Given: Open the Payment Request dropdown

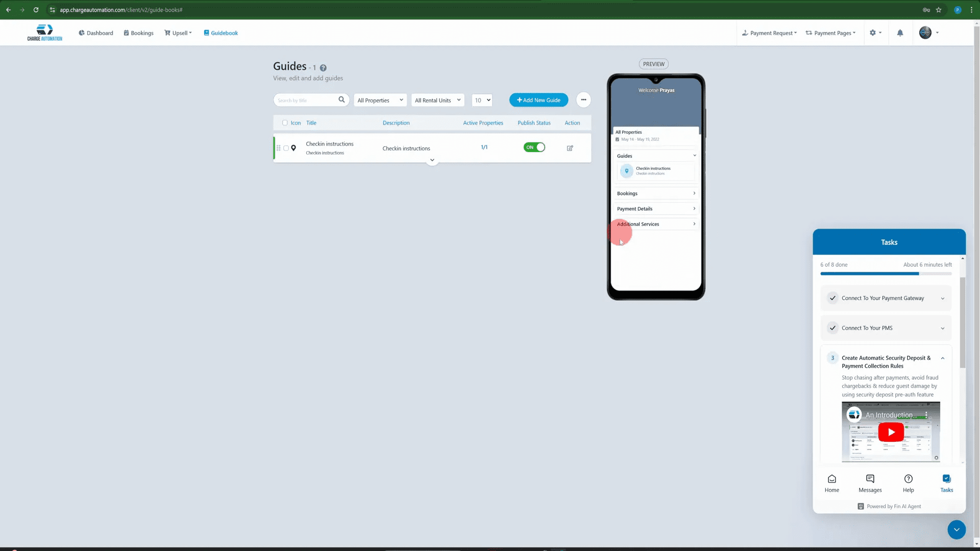Looking at the screenshot, I should [x=769, y=33].
